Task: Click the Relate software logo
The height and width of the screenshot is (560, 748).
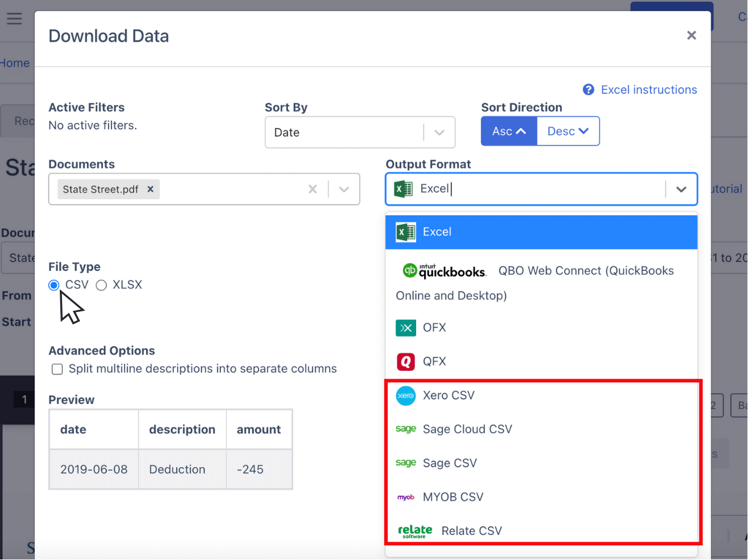Action: [415, 531]
